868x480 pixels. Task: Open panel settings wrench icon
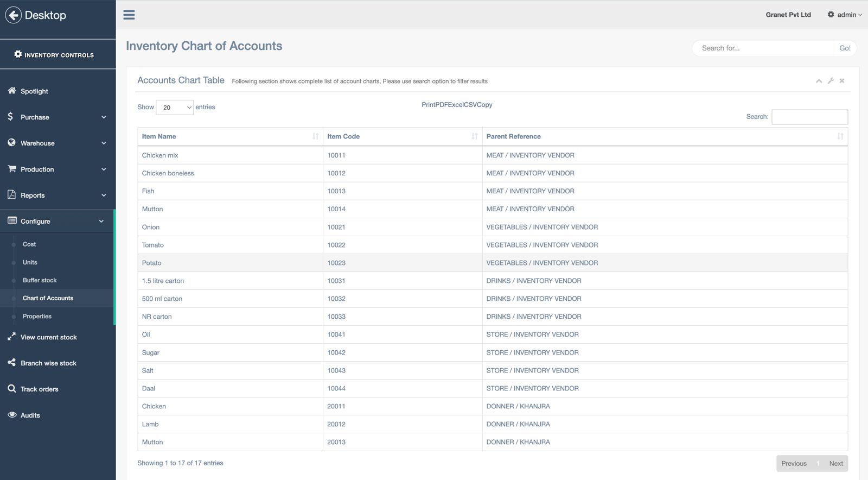pyautogui.click(x=831, y=80)
